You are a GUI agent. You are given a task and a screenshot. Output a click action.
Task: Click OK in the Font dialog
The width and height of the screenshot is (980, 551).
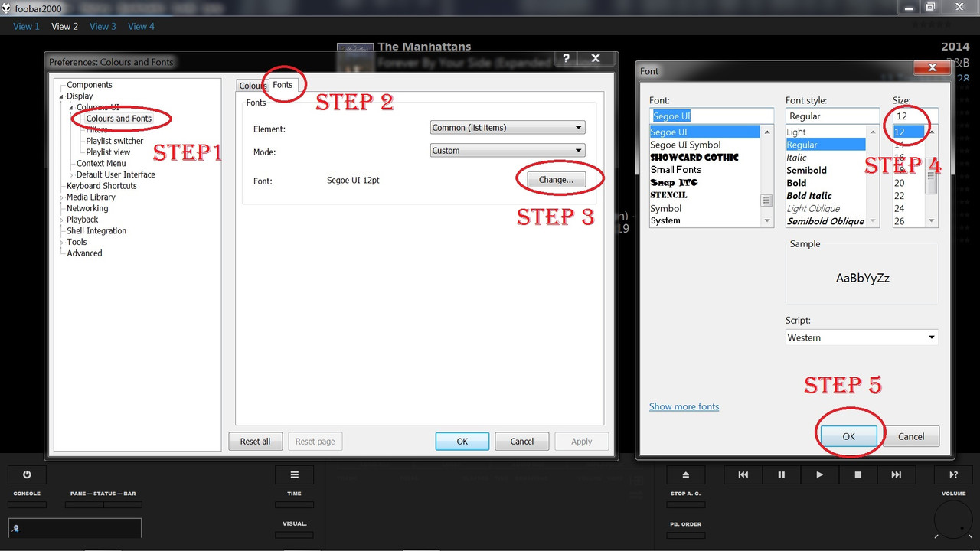tap(848, 436)
